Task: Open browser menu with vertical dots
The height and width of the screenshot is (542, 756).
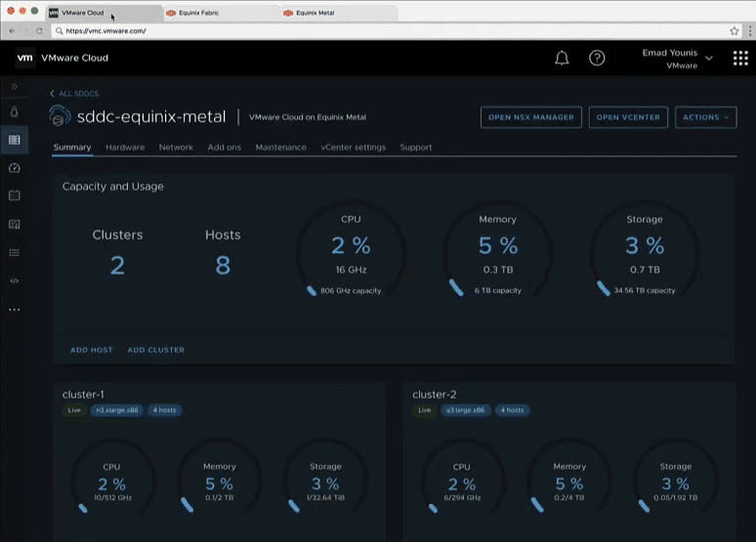Action: [750, 31]
